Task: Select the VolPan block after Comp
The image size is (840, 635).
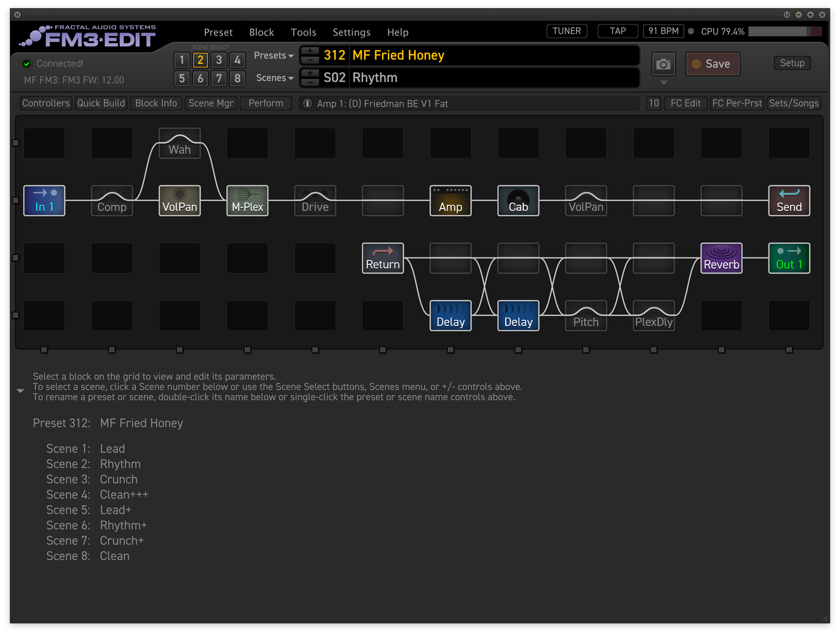Action: pyautogui.click(x=180, y=200)
